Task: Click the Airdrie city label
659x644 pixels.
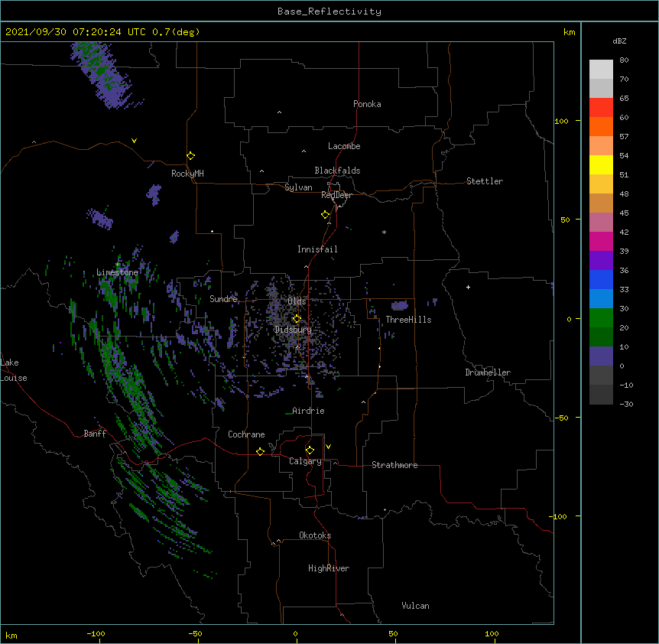Action: point(308,411)
